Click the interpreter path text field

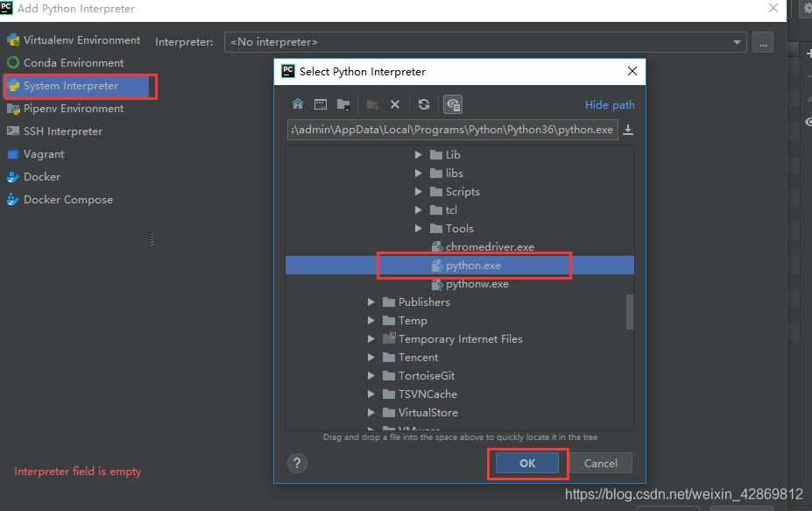(452, 130)
